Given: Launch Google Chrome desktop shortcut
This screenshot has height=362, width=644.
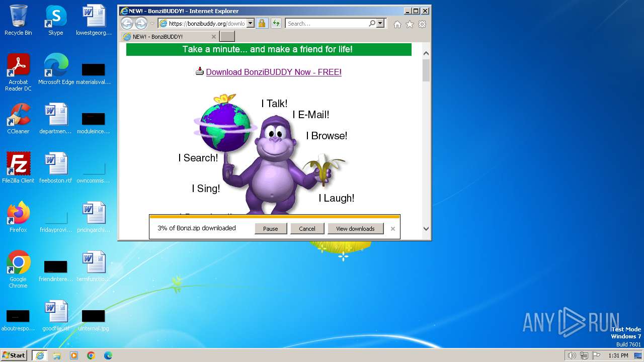Looking at the screenshot, I should [x=18, y=269].
